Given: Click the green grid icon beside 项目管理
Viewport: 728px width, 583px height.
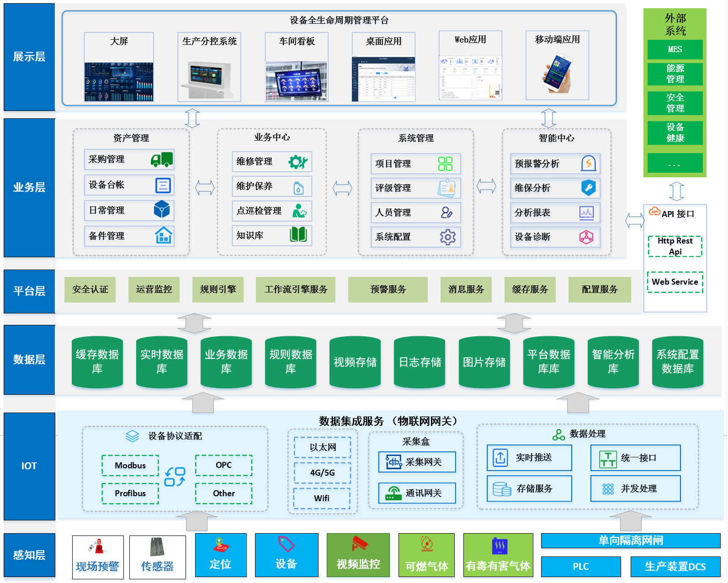Looking at the screenshot, I should (445, 164).
